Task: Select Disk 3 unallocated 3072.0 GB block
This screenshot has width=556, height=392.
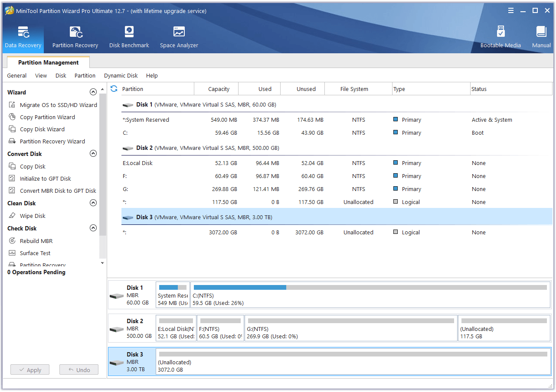Action: [353, 361]
